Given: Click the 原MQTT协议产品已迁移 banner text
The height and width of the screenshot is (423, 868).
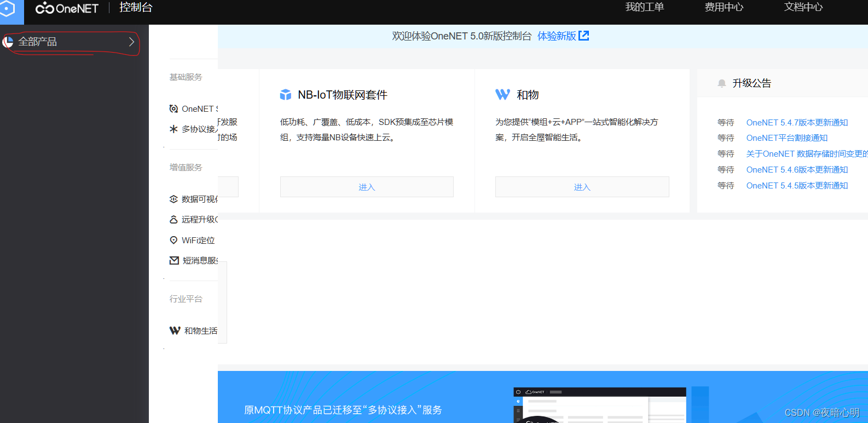Looking at the screenshot, I should (343, 410).
